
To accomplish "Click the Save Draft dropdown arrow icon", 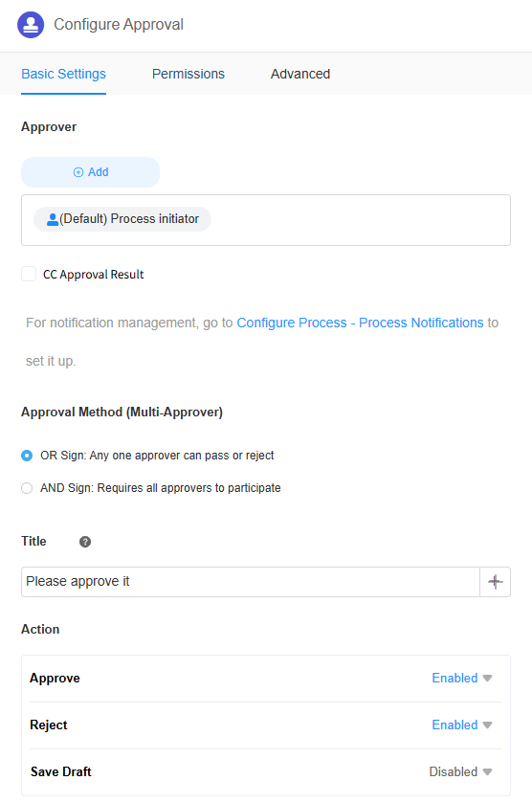I will [487, 771].
